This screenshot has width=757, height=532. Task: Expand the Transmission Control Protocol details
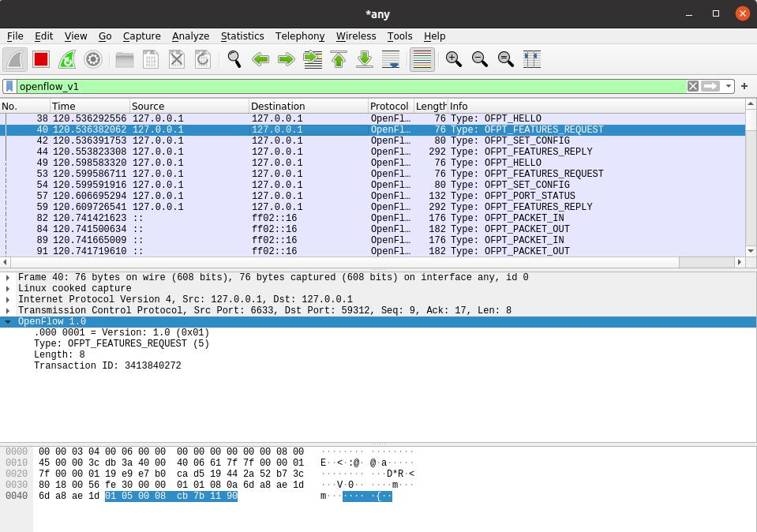8,310
